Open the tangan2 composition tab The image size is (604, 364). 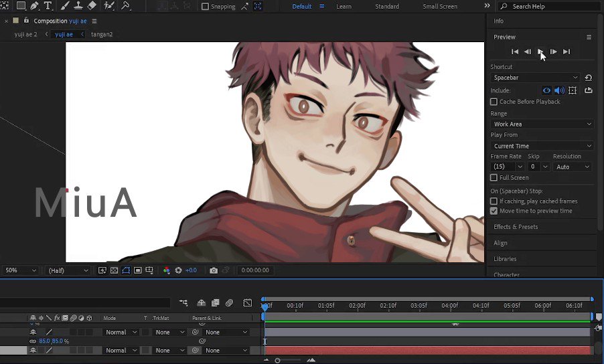coord(102,34)
